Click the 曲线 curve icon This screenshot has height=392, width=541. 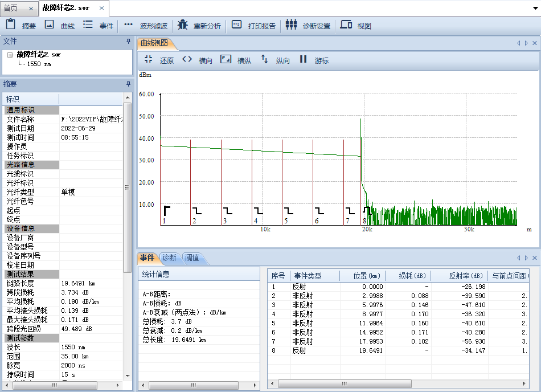pos(50,24)
